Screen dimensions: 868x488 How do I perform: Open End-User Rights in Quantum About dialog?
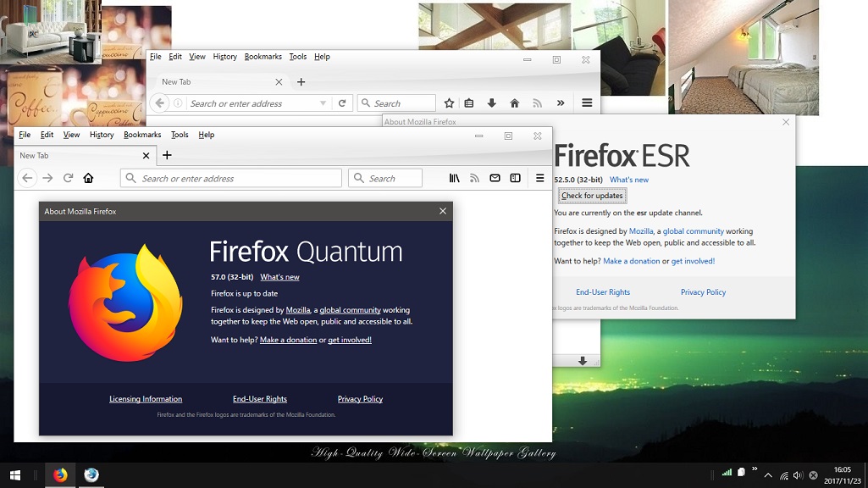coord(260,399)
